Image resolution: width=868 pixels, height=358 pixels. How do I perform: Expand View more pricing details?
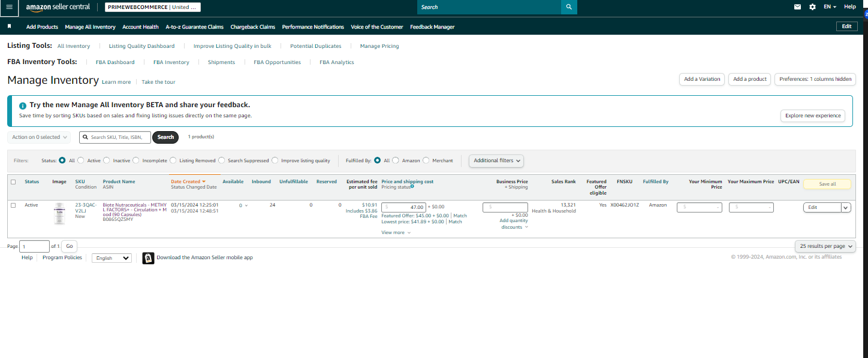396,232
